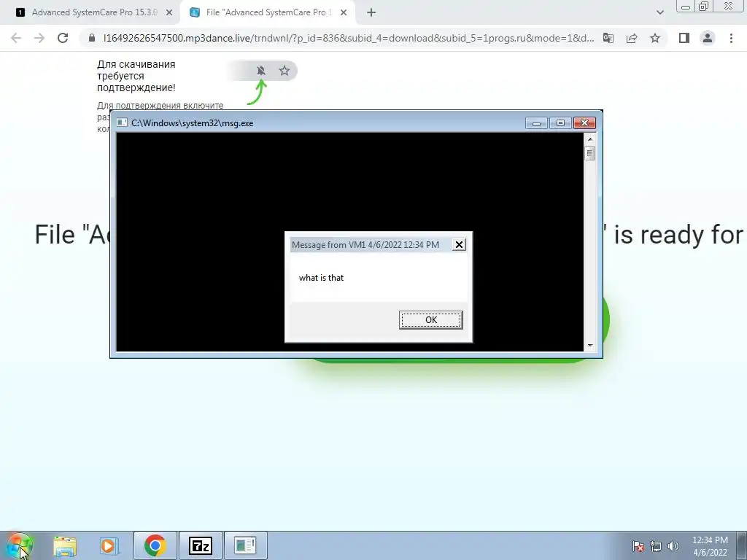Image resolution: width=747 pixels, height=560 pixels.
Task: Click the star icon on the page illustration
Action: (285, 71)
